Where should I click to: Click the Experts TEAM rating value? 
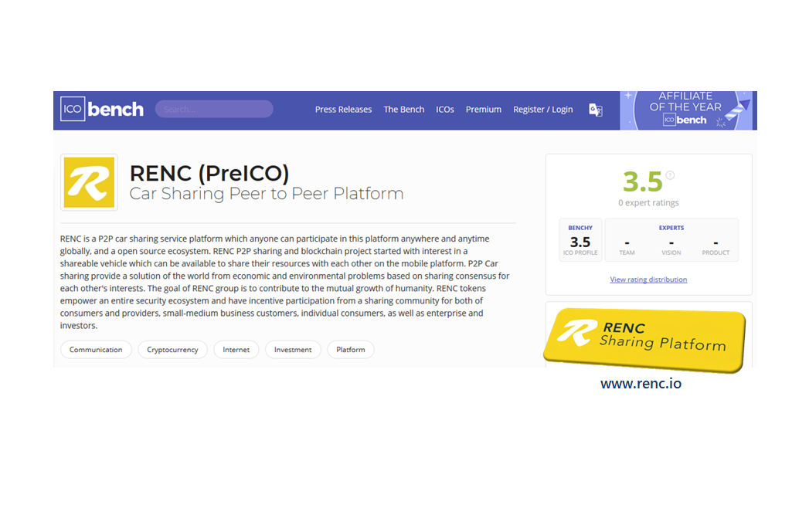click(627, 242)
